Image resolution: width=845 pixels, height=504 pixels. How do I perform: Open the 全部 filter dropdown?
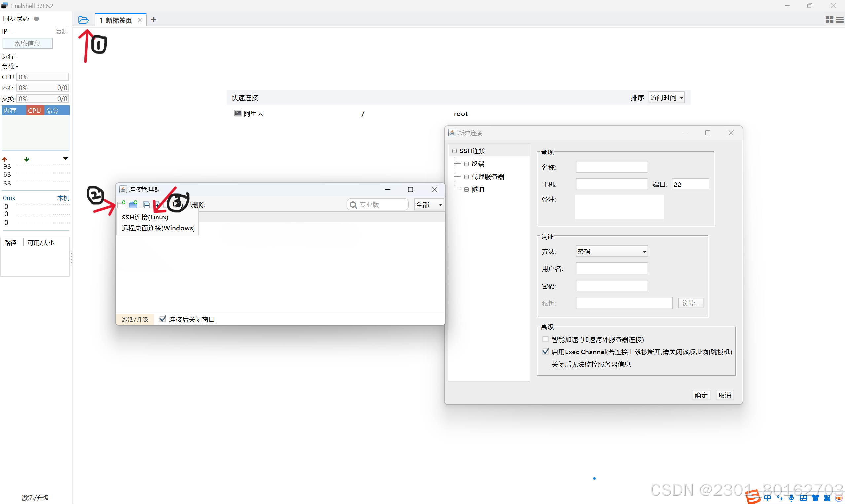tap(429, 204)
